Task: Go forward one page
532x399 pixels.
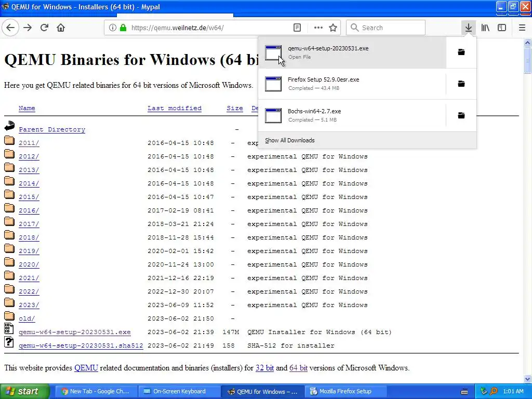Action: 28,28
